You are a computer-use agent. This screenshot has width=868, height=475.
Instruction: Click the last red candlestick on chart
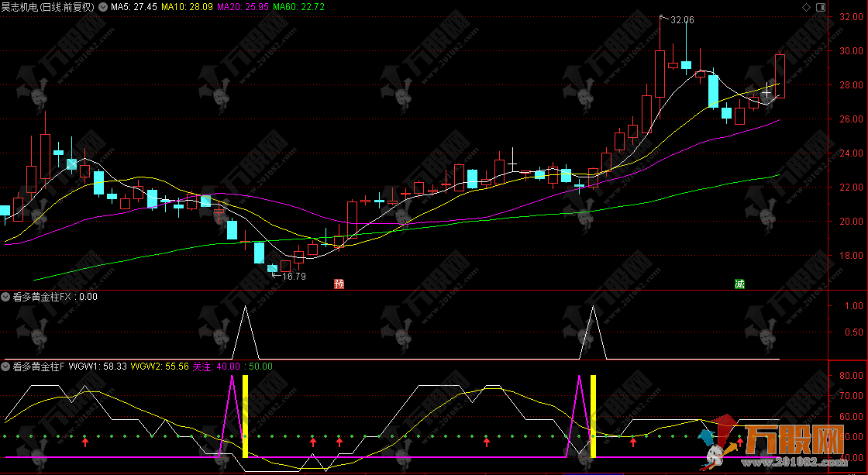click(780, 76)
